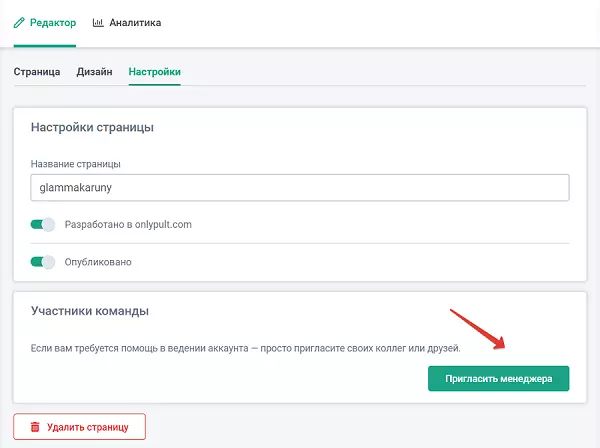Open the Редактор section
Viewport: 600px width, 448px height.
pyautogui.click(x=45, y=22)
